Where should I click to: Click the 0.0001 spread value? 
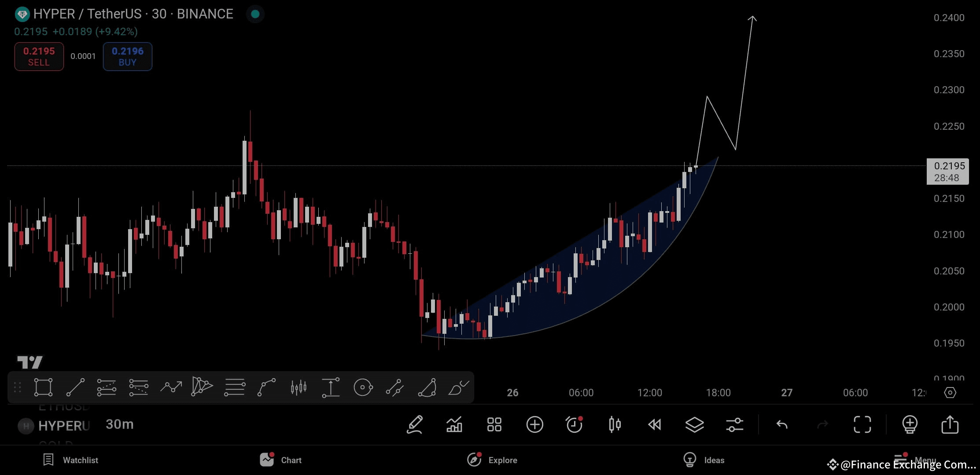pos(83,56)
